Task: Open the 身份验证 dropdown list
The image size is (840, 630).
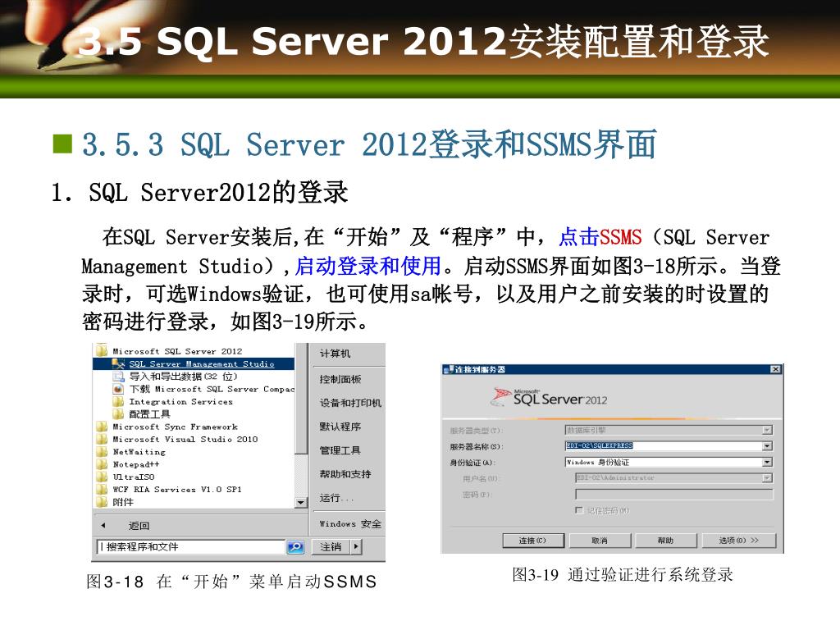Action: [767, 462]
